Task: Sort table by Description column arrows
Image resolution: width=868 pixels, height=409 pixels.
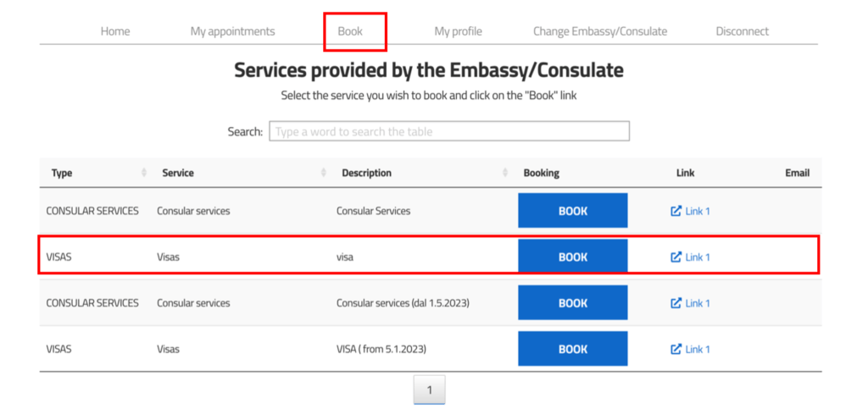Action: pos(505,173)
